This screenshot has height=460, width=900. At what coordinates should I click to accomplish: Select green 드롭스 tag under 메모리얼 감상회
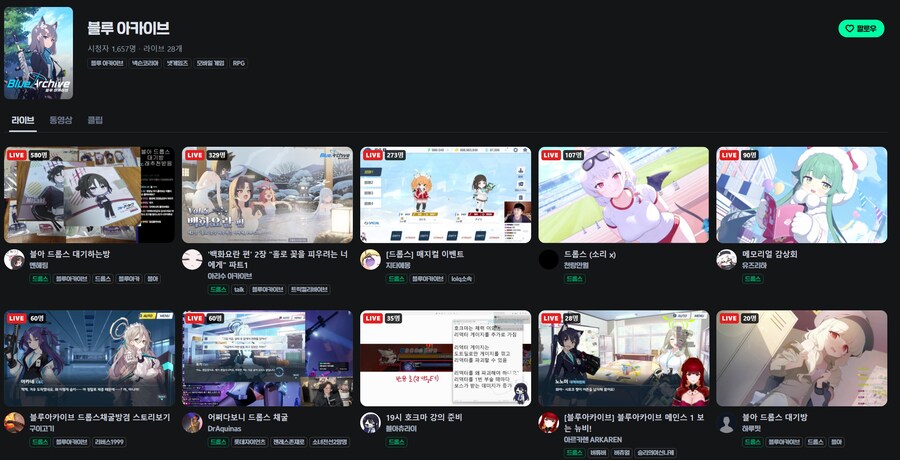pos(752,279)
